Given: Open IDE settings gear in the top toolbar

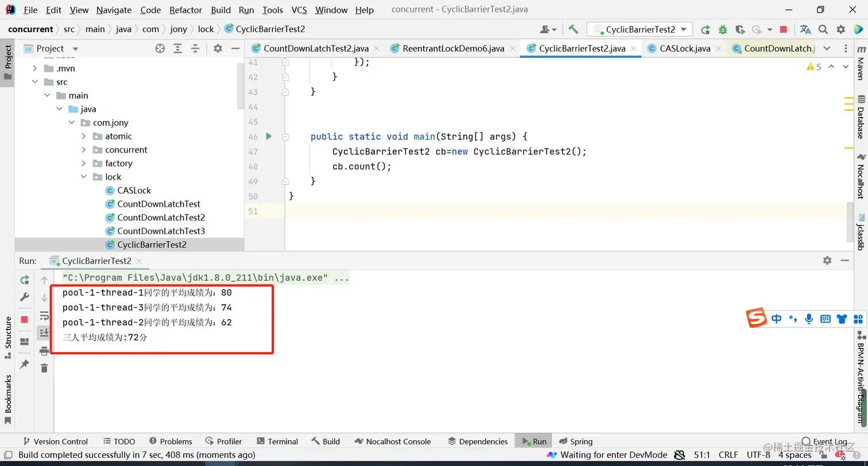Looking at the screenshot, I should point(840,29).
